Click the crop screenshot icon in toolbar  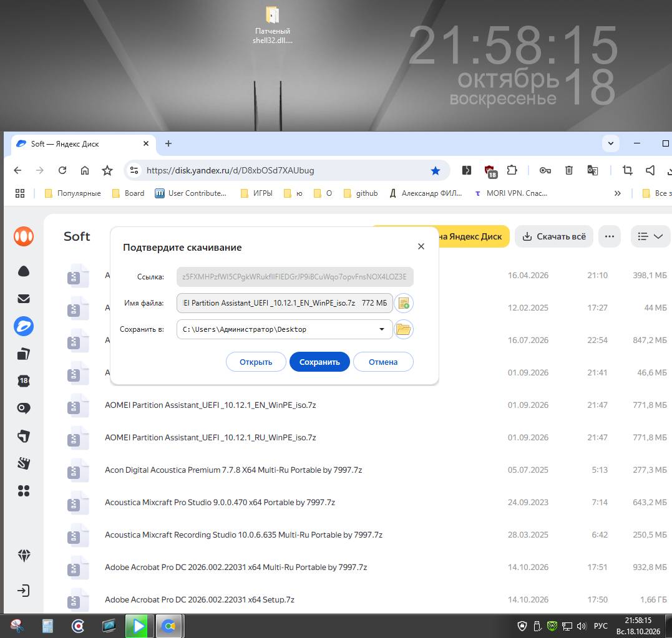coord(628,170)
